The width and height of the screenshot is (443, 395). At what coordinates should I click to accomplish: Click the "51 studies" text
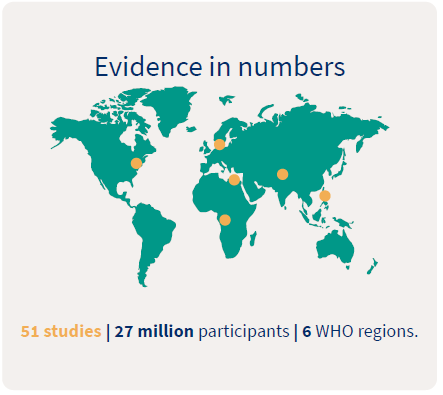(x=61, y=332)
